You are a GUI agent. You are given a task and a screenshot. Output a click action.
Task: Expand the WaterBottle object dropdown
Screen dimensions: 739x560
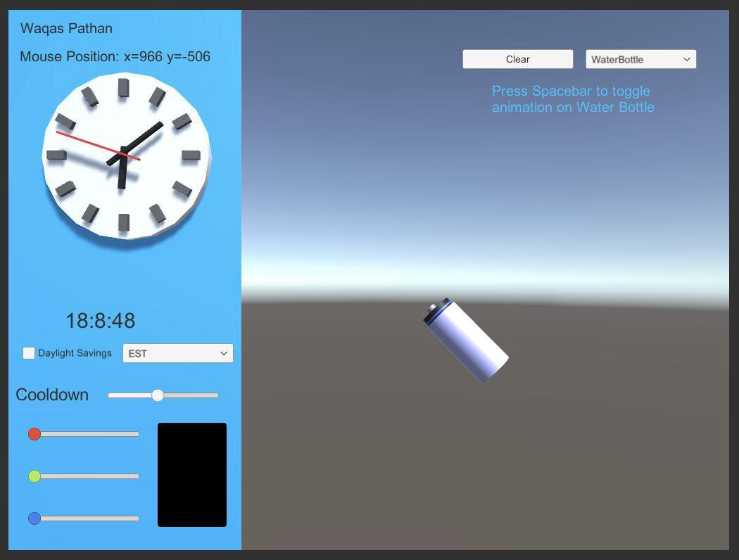click(640, 59)
